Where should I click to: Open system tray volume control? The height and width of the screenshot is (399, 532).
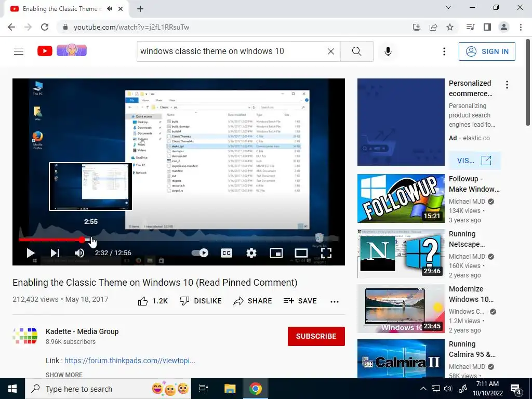click(x=448, y=389)
